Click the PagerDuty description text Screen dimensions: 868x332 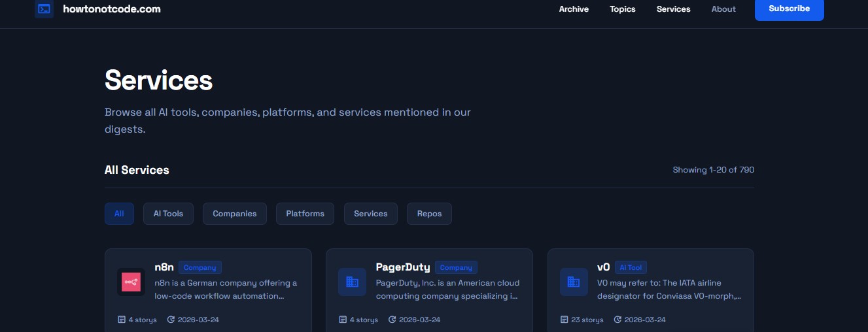click(x=447, y=290)
